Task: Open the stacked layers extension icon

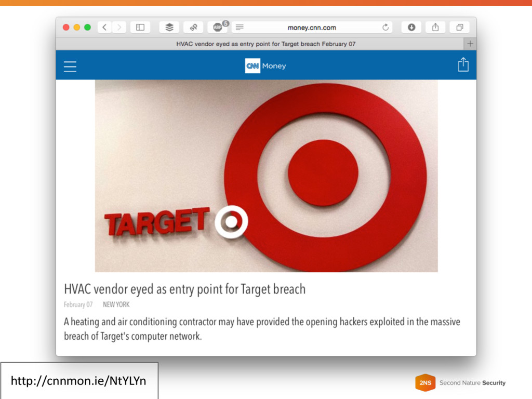Action: pyautogui.click(x=169, y=28)
